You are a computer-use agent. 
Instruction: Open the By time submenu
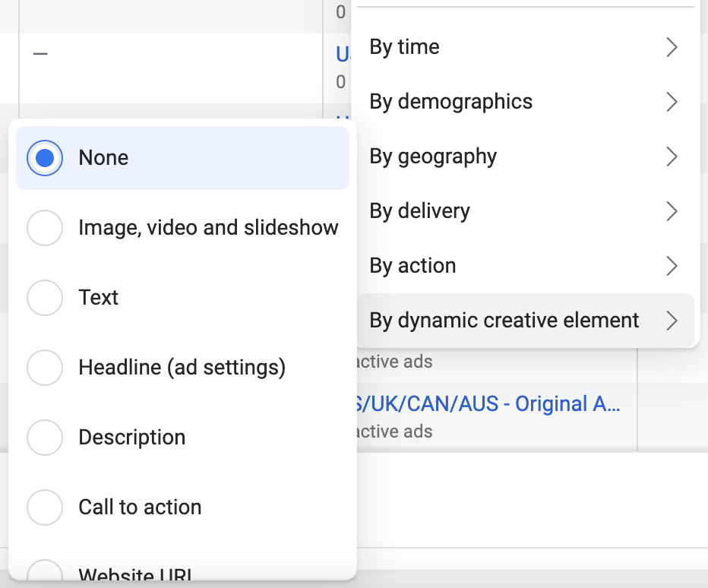pos(526,47)
